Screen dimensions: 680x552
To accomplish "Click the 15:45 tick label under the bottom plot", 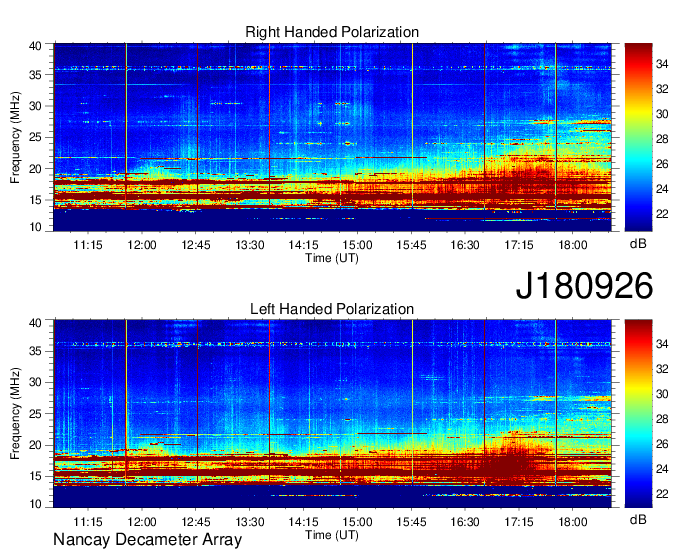I will (411, 522).
